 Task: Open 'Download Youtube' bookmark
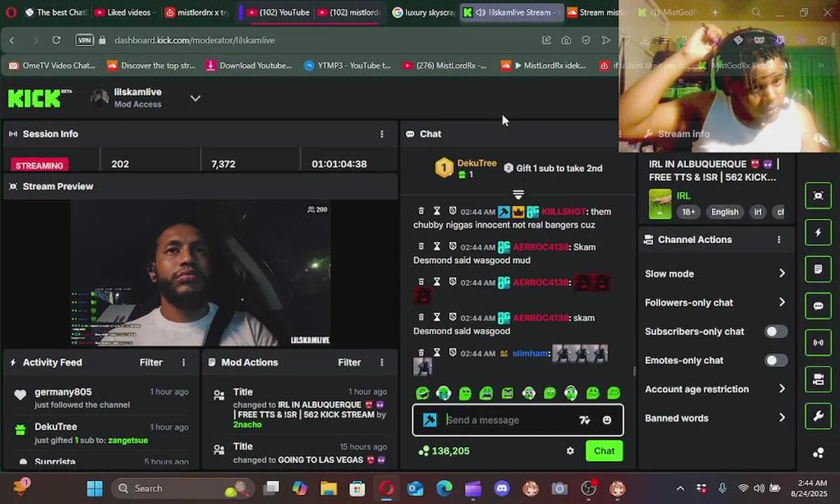248,65
